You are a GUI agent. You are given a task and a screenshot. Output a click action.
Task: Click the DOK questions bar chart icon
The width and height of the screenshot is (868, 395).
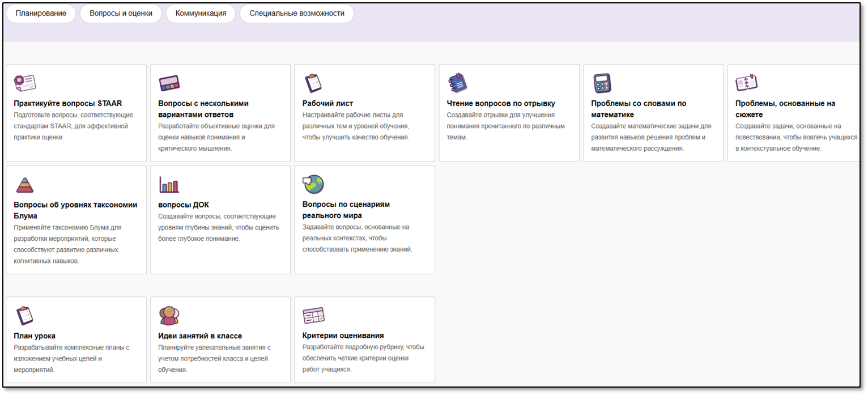169,185
